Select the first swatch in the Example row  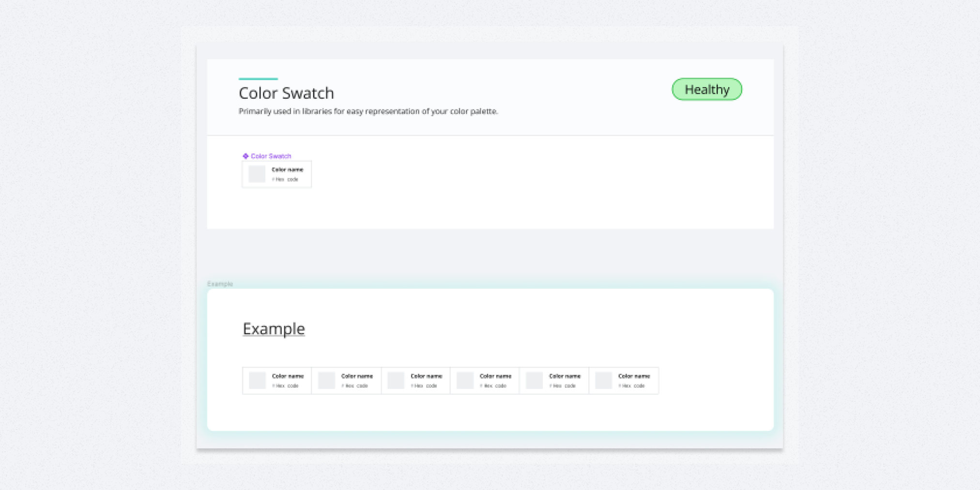276,381
